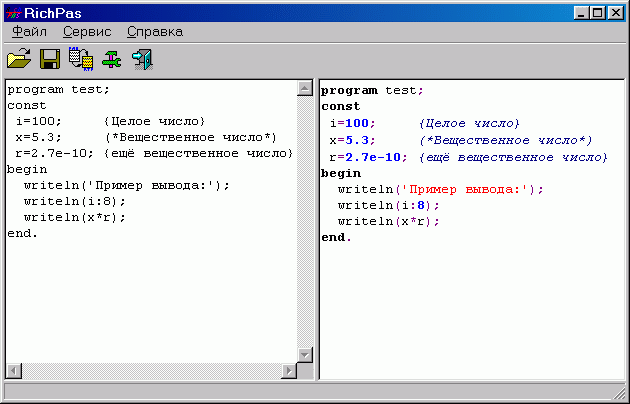Click the horizontal scrollbar left arrow
This screenshot has width=630, height=404.
(x=14, y=371)
